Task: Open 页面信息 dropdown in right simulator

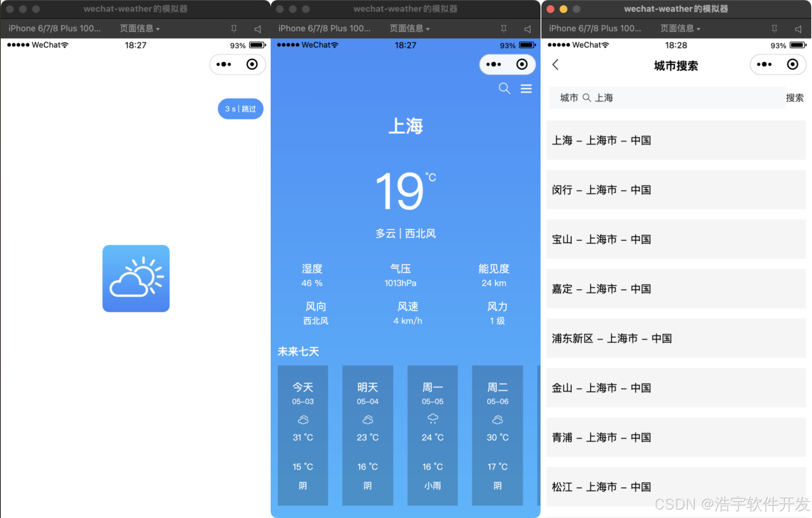Action: [680, 29]
